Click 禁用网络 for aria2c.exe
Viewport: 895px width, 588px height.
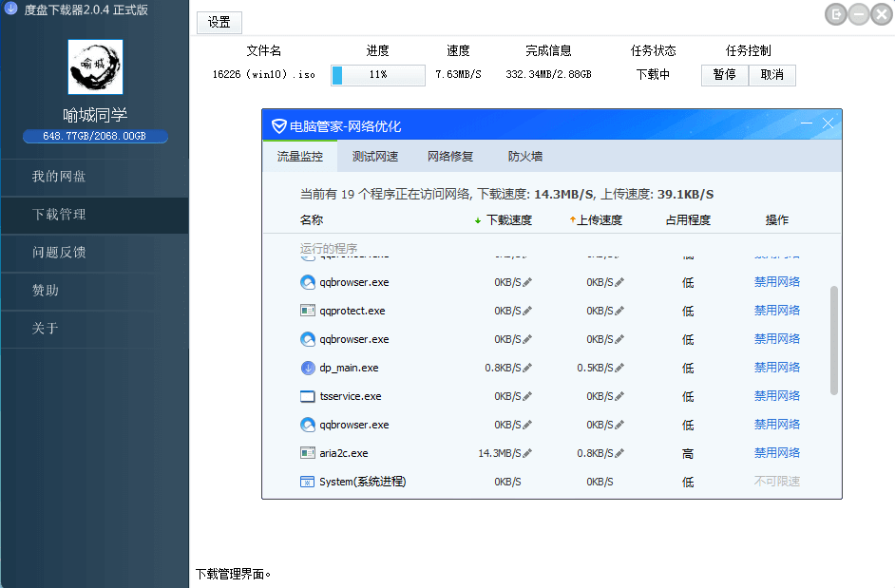(777, 453)
